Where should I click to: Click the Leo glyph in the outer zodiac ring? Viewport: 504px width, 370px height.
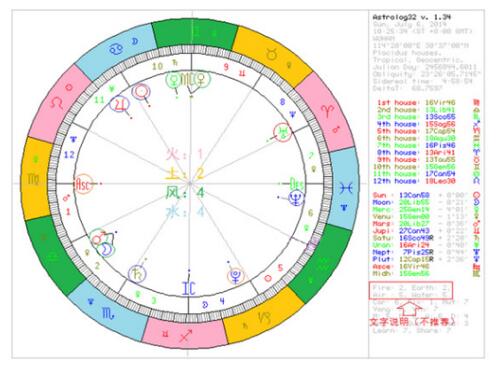tap(57, 102)
